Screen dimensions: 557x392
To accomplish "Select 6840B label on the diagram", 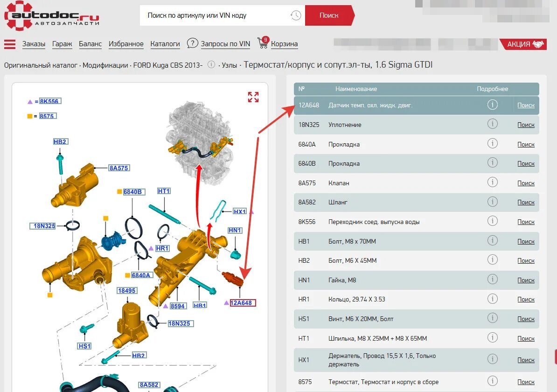I will [x=135, y=191].
